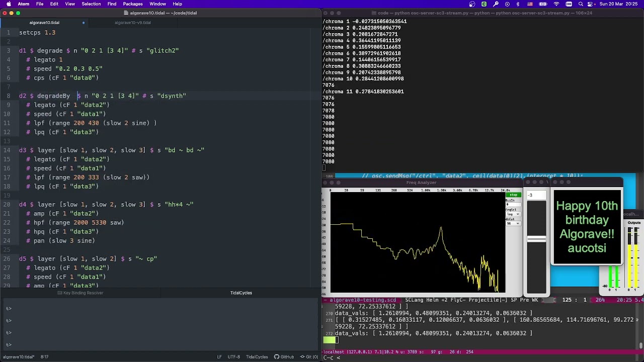Click the GitHub status bar button

tap(284, 357)
